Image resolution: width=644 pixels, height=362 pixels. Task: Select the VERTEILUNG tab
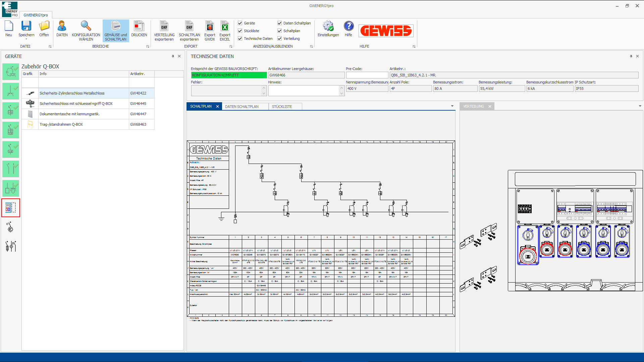click(x=474, y=107)
